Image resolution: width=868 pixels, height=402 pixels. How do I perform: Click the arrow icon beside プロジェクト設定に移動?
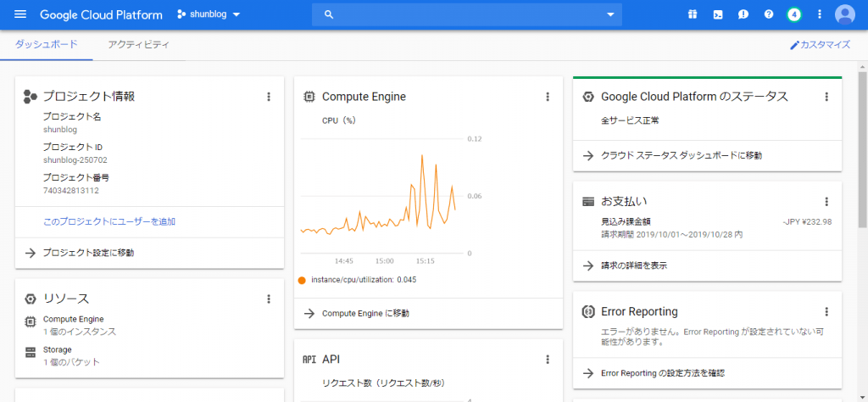coord(31,253)
